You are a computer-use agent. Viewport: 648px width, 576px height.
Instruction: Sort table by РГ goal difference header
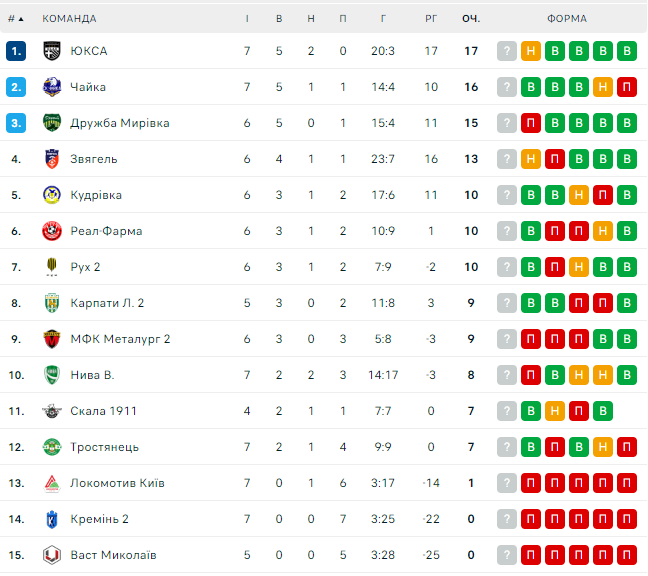[x=431, y=18]
